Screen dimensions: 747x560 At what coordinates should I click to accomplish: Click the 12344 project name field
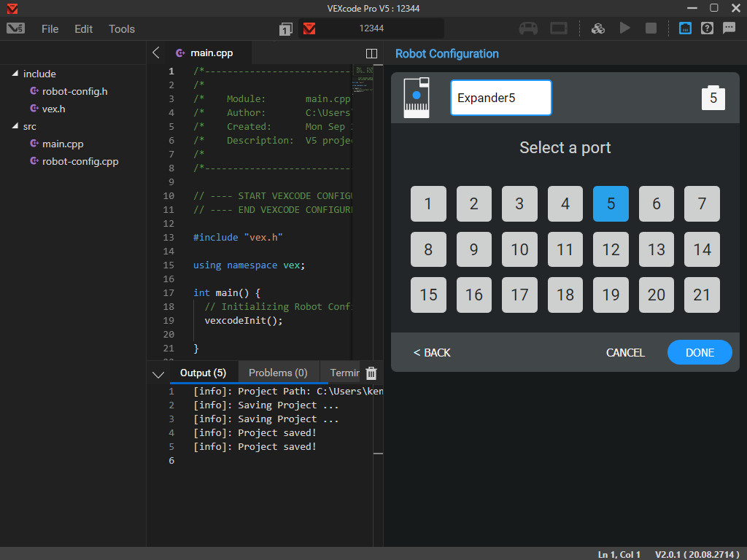point(371,28)
